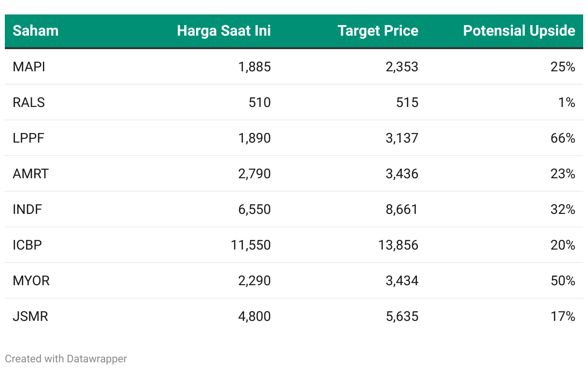Open the Created with Datawrapper link
588x370 pixels.
click(x=66, y=359)
